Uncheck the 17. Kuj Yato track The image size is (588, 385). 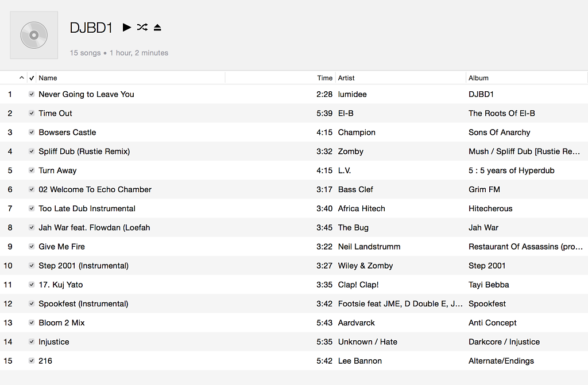click(x=32, y=285)
